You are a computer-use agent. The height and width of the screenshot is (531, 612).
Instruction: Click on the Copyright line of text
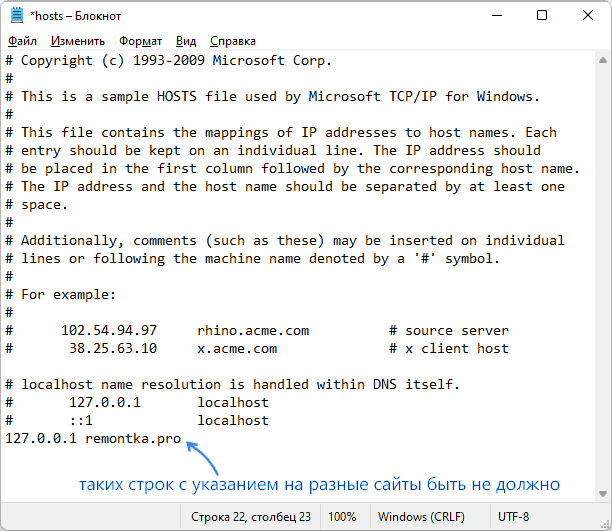[x=169, y=61]
